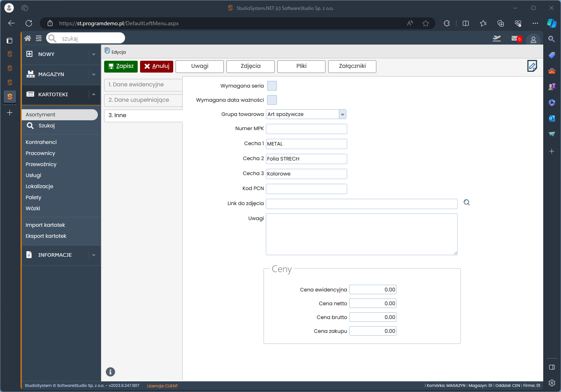The height and width of the screenshot is (392, 561).
Task: Click the Cecha 3 field with Kolorowe
Action: coord(307,174)
